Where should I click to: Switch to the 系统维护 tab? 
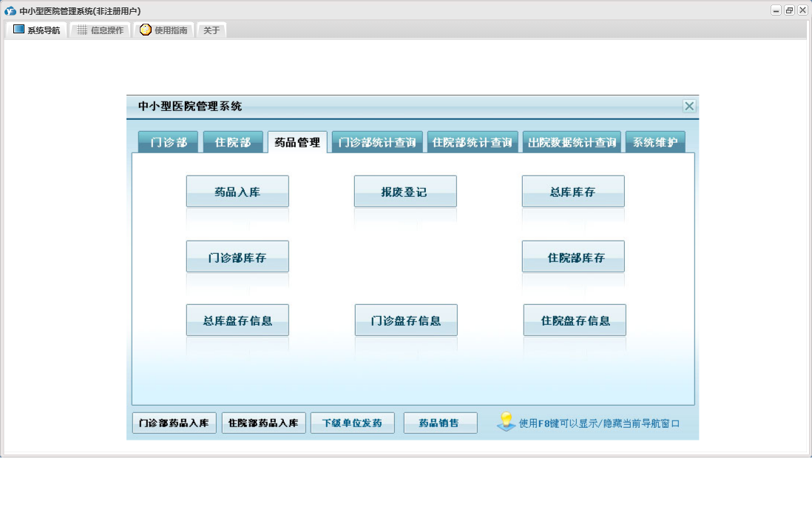655,142
